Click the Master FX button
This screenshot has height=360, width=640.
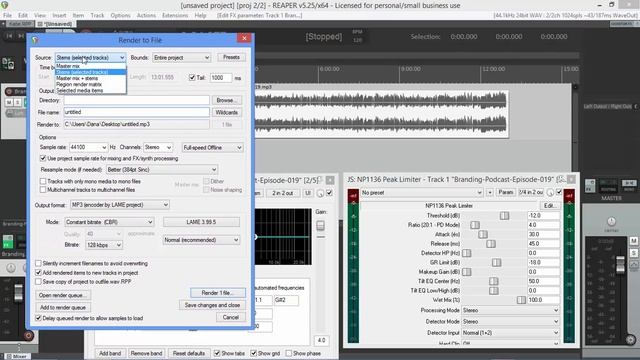coord(590,186)
